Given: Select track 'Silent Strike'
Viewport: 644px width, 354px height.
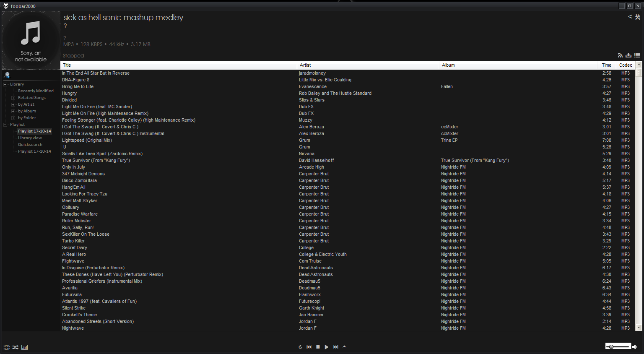Looking at the screenshot, I should coord(74,308).
